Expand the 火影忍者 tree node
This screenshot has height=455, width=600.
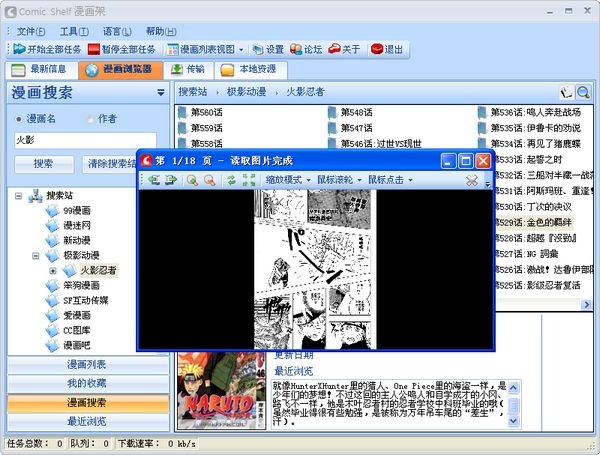[x=53, y=271]
